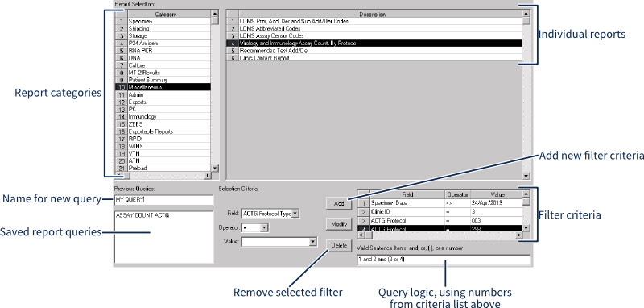Click the Description list scroll-up arrow

click(526, 14)
